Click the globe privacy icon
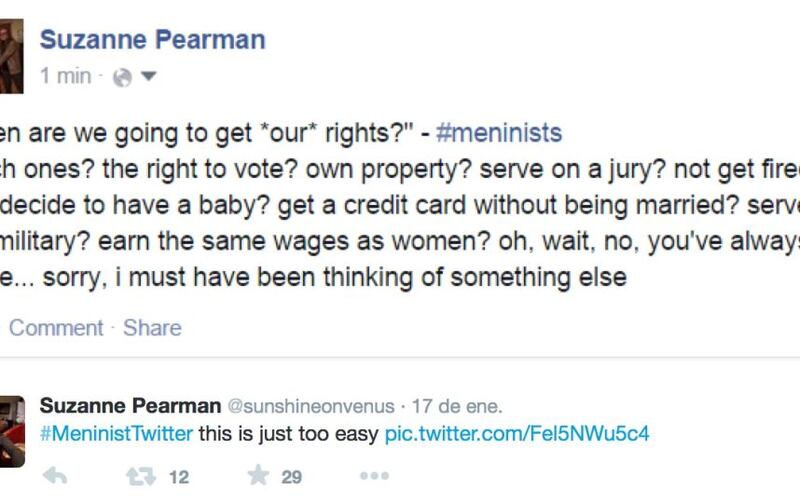 (x=122, y=78)
